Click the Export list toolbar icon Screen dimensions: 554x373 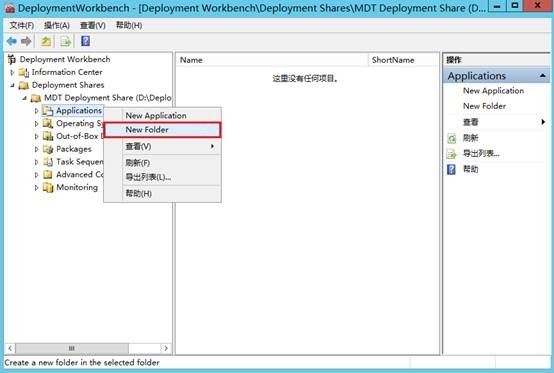(x=66, y=42)
